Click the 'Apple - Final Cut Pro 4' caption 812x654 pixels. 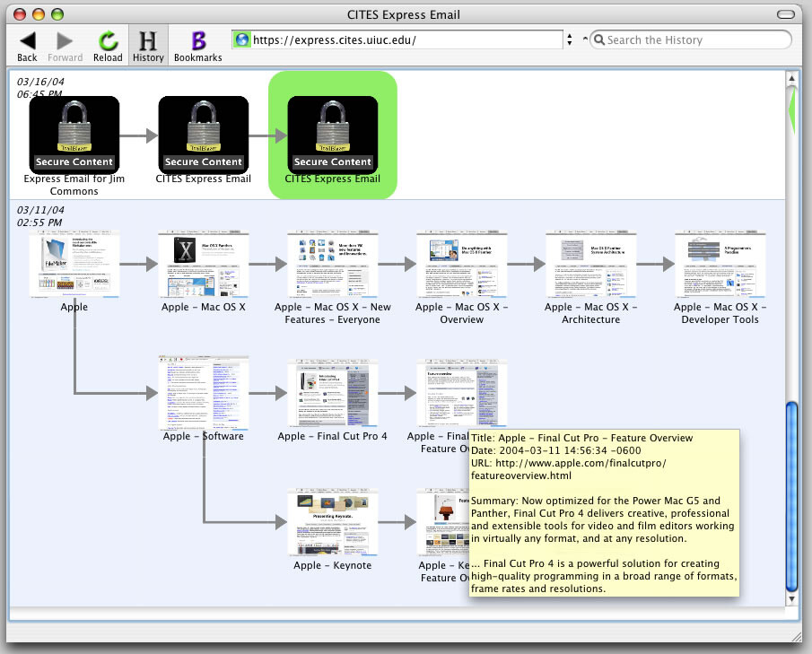(x=333, y=437)
